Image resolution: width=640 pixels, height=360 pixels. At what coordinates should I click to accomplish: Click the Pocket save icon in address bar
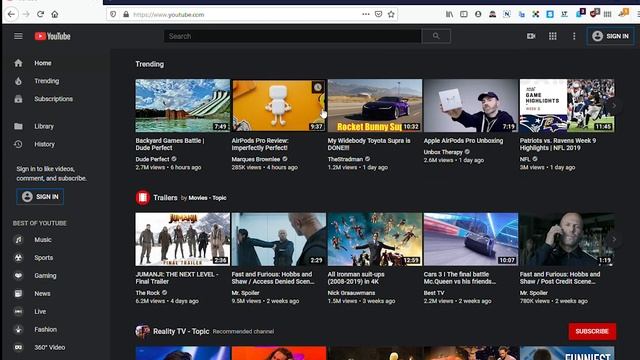coord(378,14)
